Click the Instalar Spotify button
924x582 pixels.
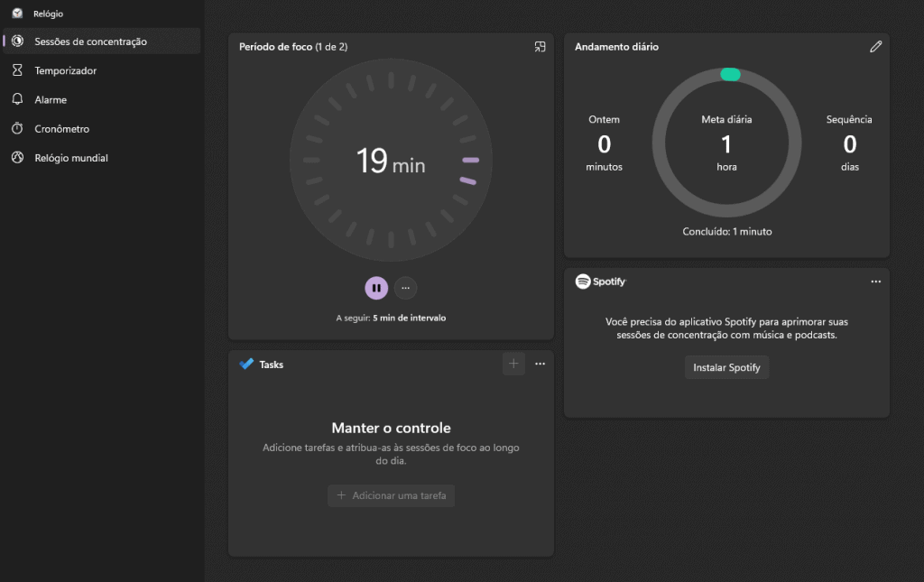point(725,367)
